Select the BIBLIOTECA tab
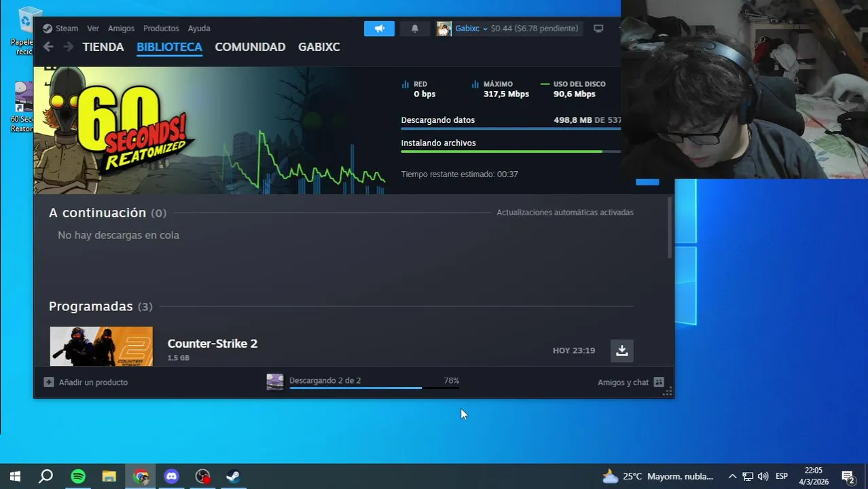This screenshot has height=489, width=868. [x=169, y=47]
